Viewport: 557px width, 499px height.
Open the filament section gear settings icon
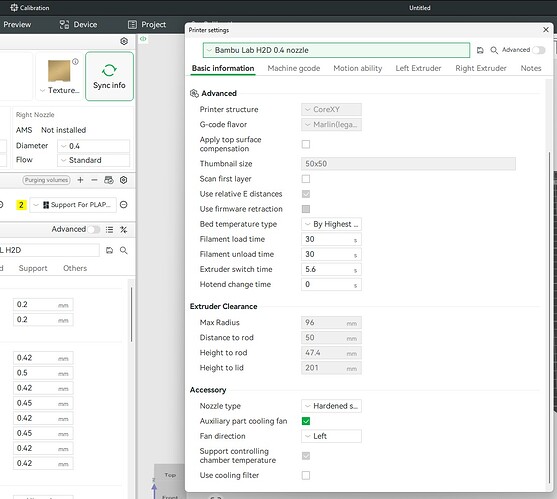(x=124, y=180)
